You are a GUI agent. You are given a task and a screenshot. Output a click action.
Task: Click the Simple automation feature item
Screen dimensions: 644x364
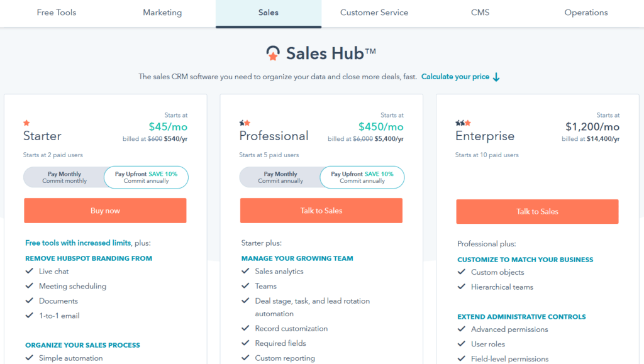pos(70,358)
